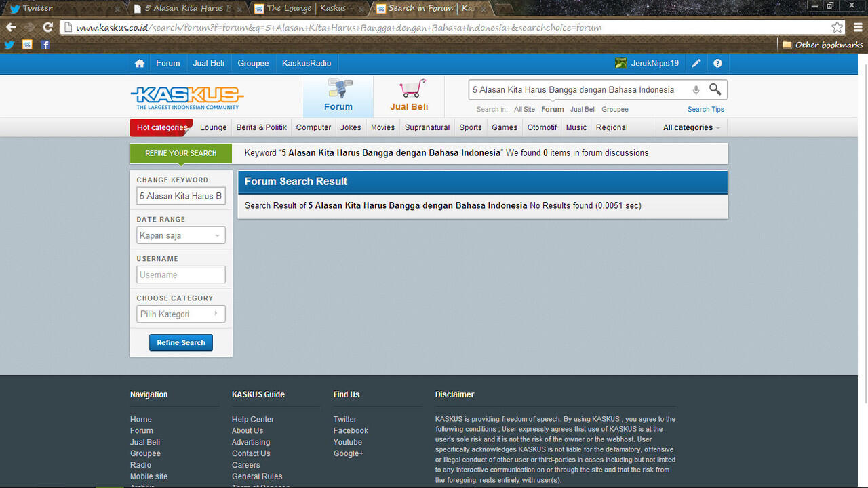Open the Google+ link under Find Us
The image size is (868, 488).
(x=349, y=454)
